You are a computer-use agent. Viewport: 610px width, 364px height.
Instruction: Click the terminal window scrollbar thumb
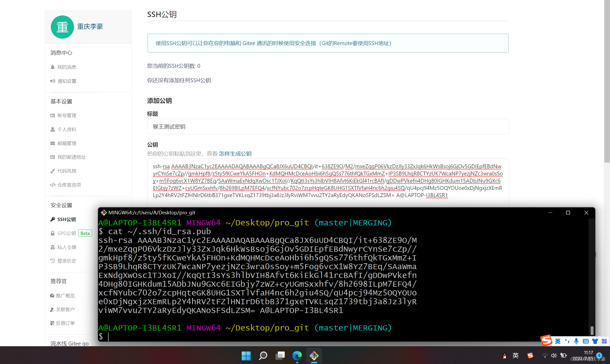[592, 331]
